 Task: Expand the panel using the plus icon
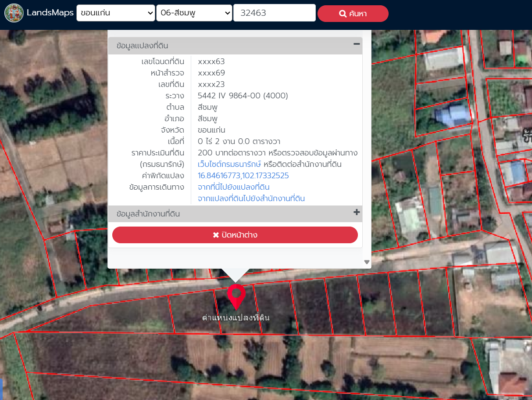[x=357, y=213]
